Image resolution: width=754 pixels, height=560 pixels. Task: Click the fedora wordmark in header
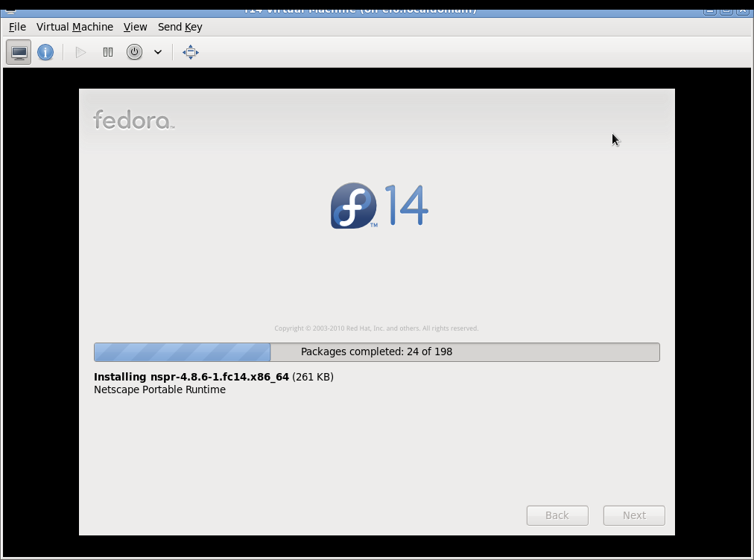coord(133,120)
